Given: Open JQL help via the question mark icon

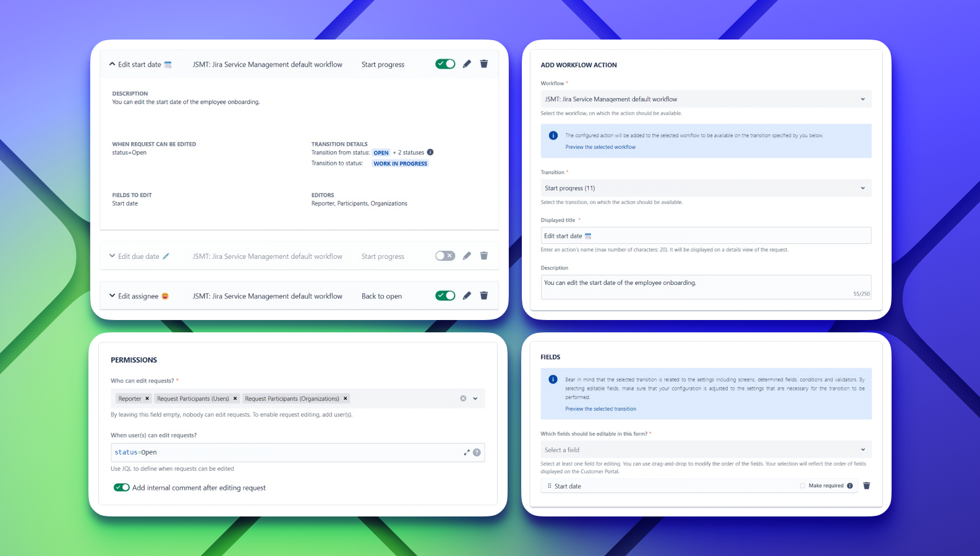Looking at the screenshot, I should [x=477, y=452].
